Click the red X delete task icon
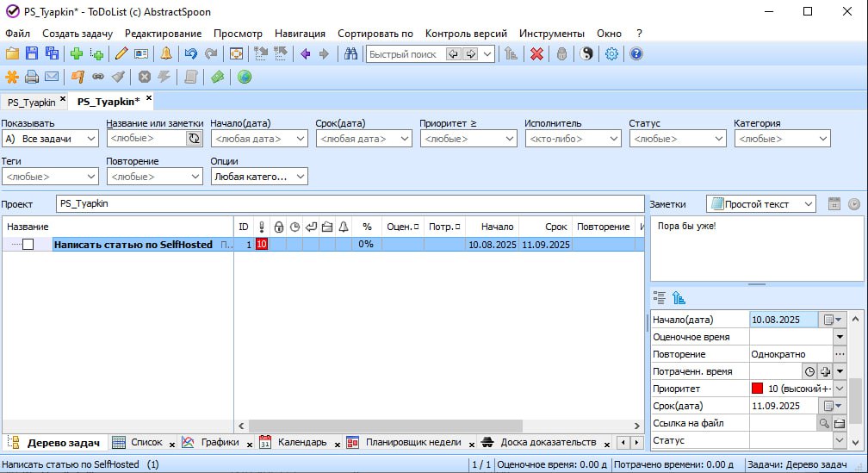This screenshot has height=473, width=868. (x=536, y=54)
